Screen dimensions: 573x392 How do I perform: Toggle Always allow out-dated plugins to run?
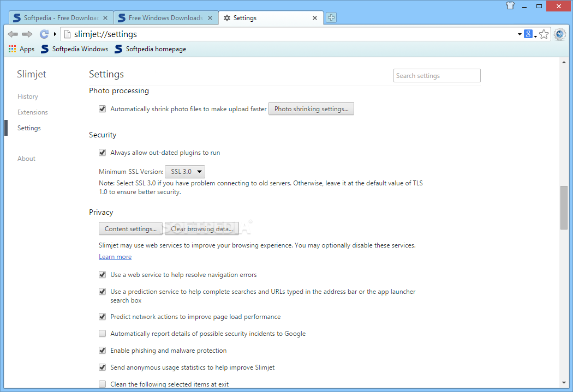[103, 153]
